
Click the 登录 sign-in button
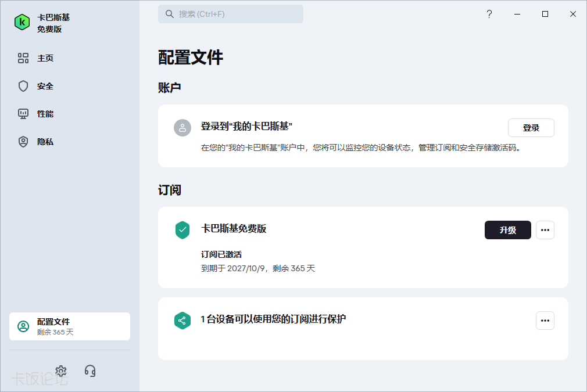point(531,128)
